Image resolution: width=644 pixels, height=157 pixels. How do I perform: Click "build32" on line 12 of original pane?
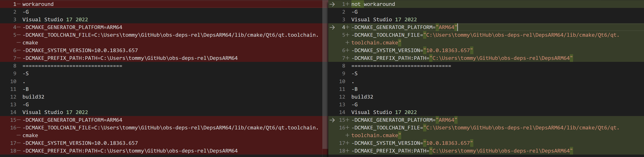(x=33, y=97)
